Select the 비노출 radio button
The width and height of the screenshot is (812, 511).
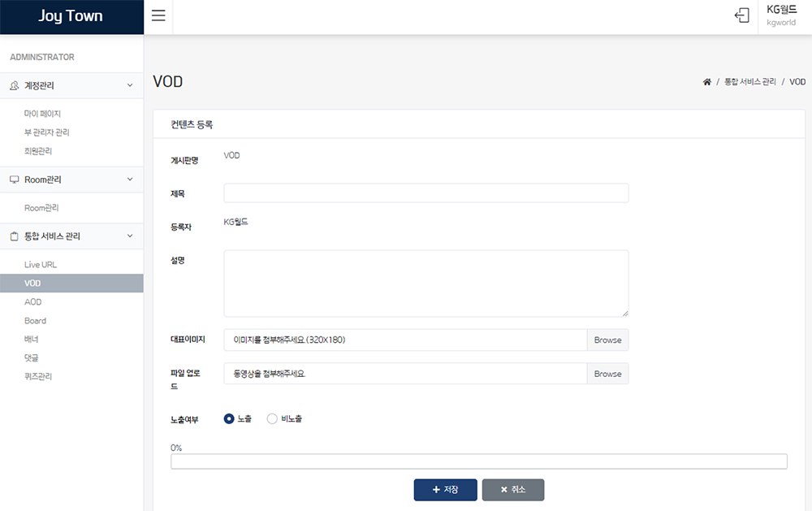coord(272,418)
